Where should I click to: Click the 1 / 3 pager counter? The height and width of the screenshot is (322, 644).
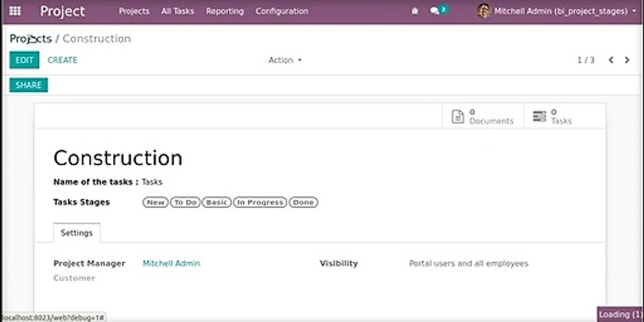(x=586, y=60)
